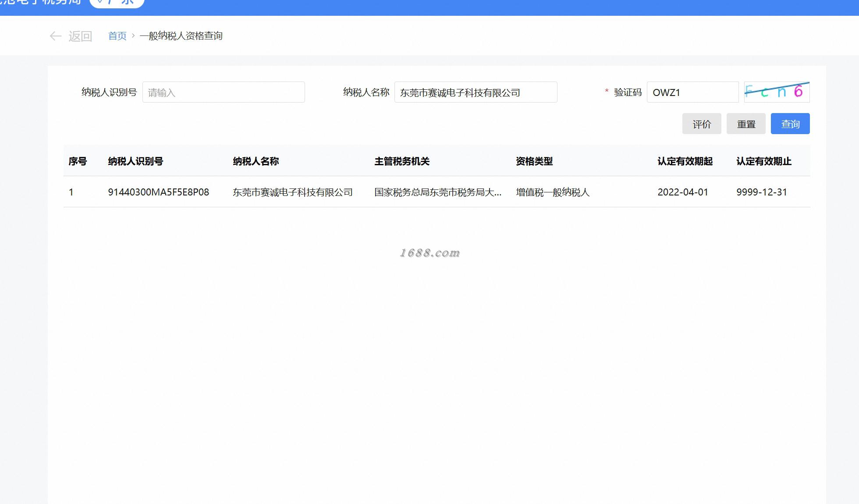The height and width of the screenshot is (504, 859).
Task: Go to 首页 via the breadcrumb
Action: (x=117, y=36)
